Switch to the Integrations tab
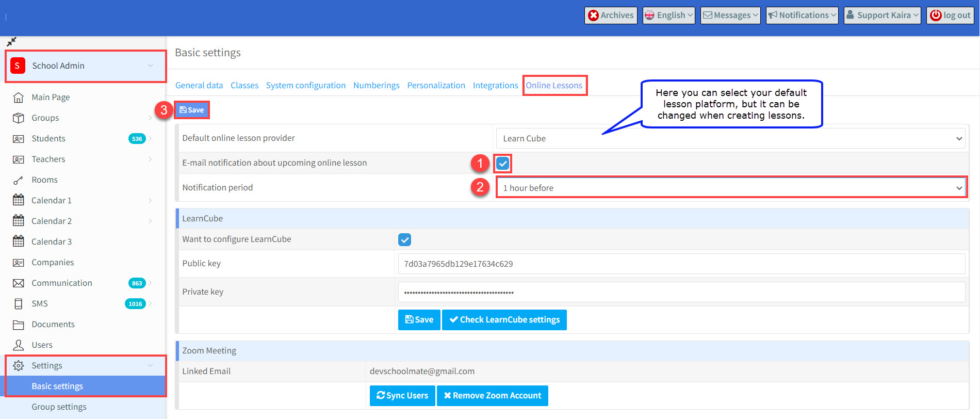The image size is (980, 419). coord(496,85)
